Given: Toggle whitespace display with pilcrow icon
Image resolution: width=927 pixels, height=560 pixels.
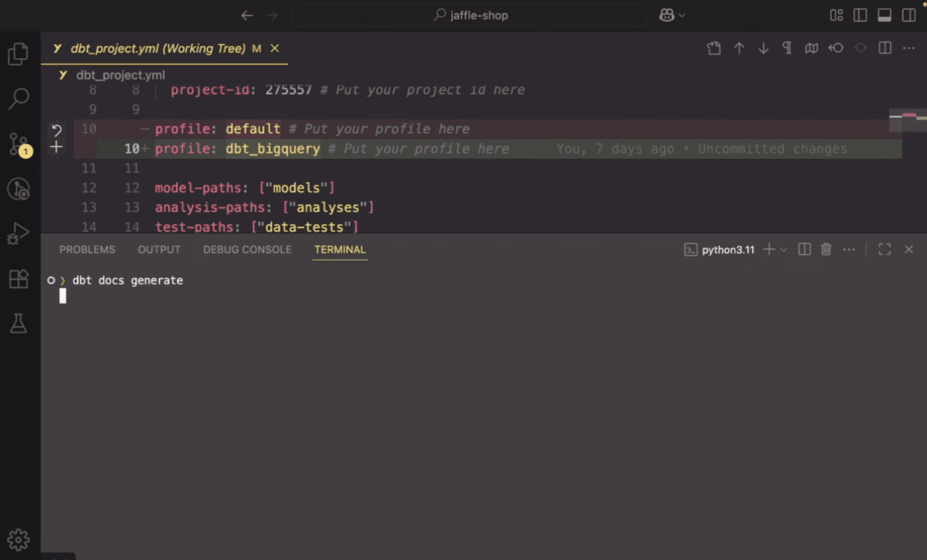Looking at the screenshot, I should [x=787, y=49].
